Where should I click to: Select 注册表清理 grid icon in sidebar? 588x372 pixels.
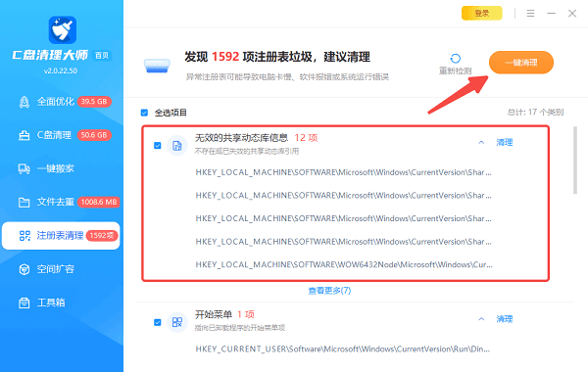click(24, 236)
